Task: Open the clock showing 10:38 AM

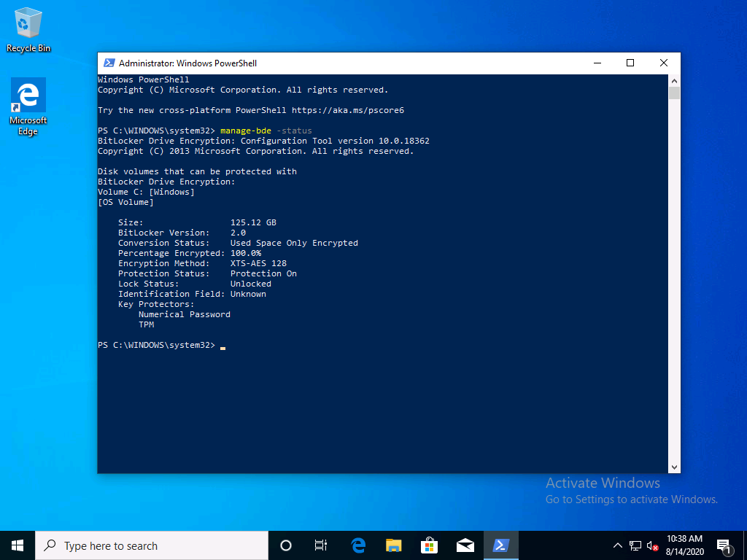Action: [684, 545]
